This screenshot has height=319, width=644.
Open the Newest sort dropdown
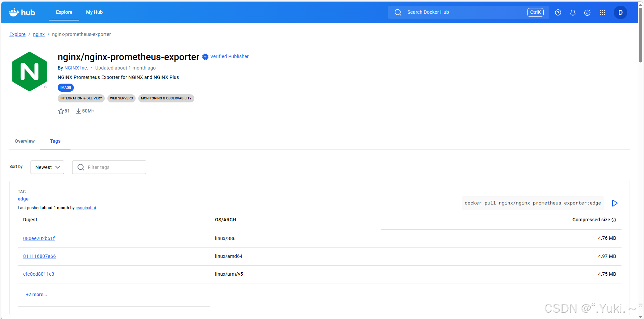pyautogui.click(x=47, y=167)
